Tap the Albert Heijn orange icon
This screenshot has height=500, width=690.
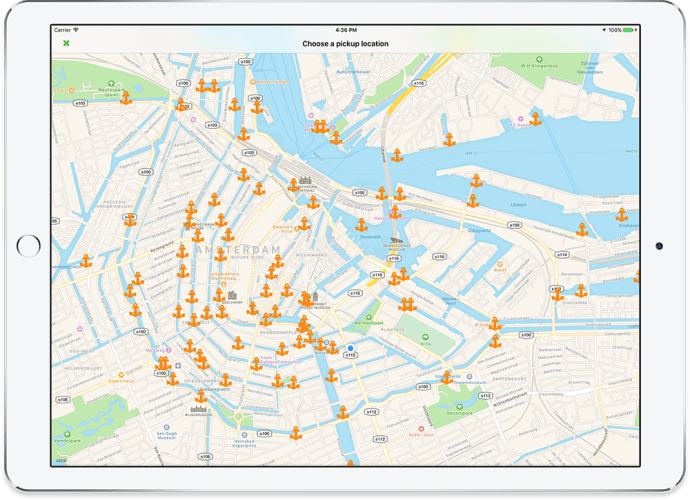point(121,375)
